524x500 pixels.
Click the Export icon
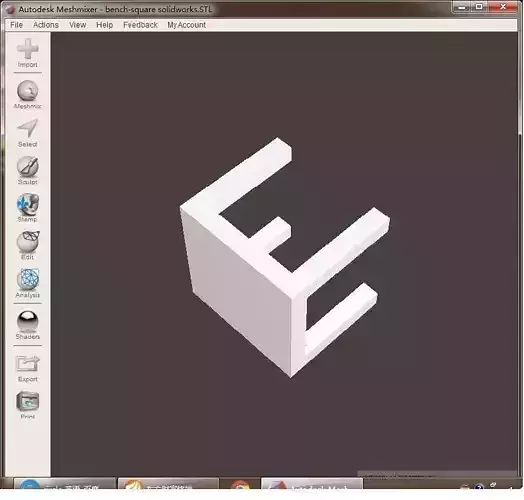pos(28,364)
